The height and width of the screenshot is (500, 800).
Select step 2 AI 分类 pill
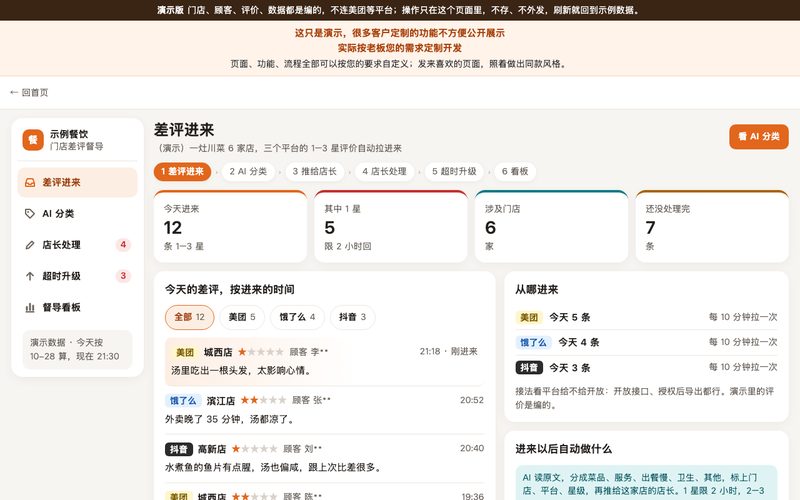[x=248, y=171]
